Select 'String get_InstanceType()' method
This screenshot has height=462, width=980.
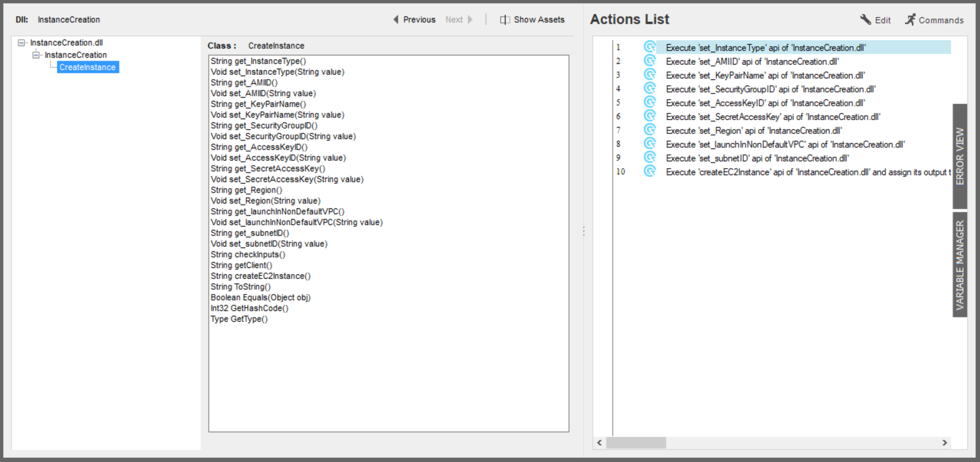[x=259, y=61]
